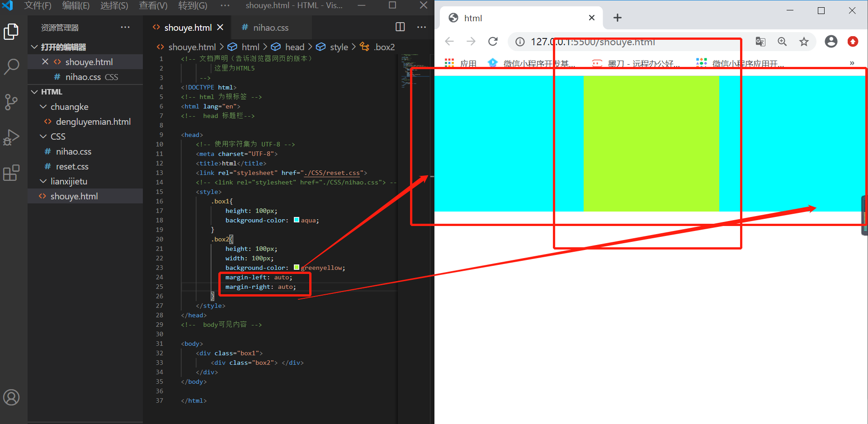The height and width of the screenshot is (424, 868).
Task: Collapse the chuangke folder
Action: (43, 107)
